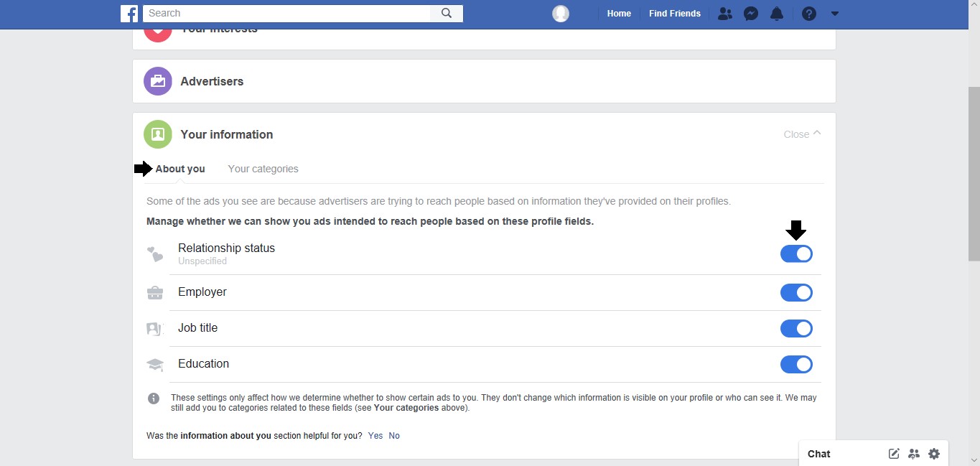Click the Search input field
This screenshot has width=980, height=466.
[287, 13]
